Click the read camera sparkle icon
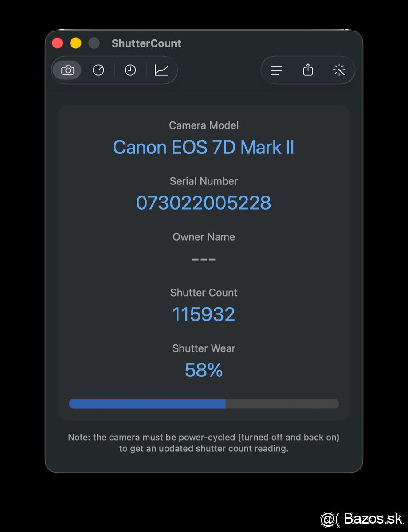 tap(339, 70)
